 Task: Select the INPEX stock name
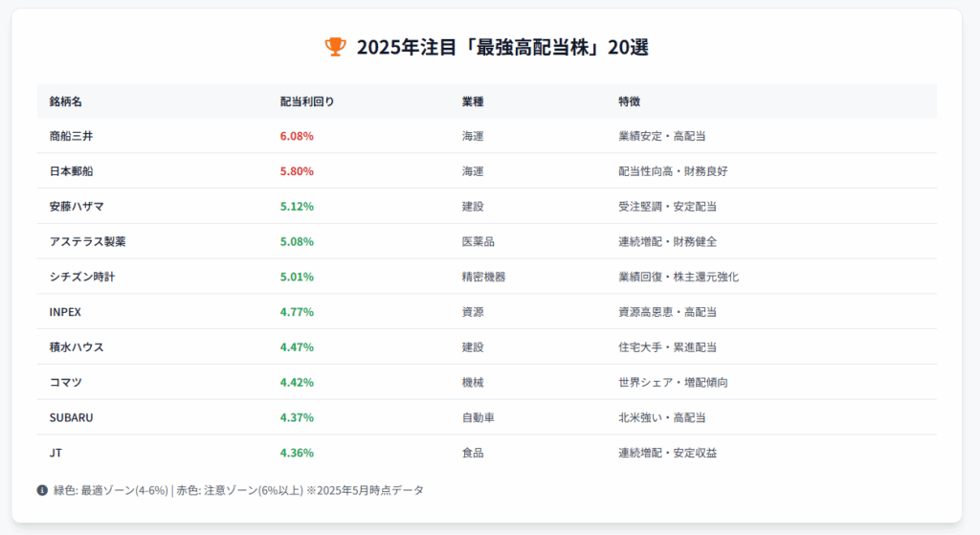(65, 312)
